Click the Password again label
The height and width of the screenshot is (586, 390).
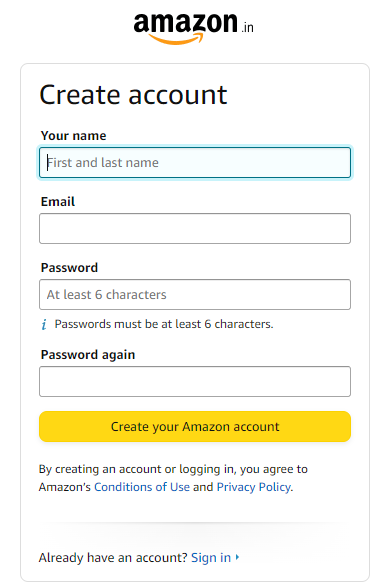coord(88,355)
